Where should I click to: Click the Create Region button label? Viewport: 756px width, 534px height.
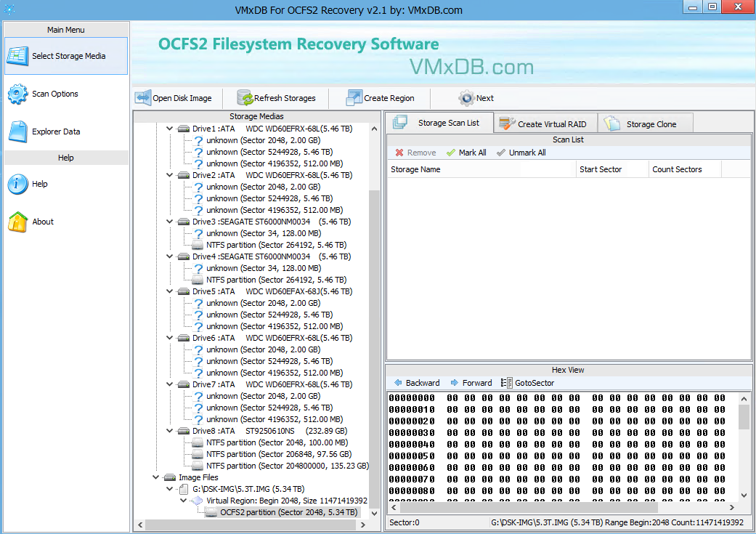(x=389, y=98)
